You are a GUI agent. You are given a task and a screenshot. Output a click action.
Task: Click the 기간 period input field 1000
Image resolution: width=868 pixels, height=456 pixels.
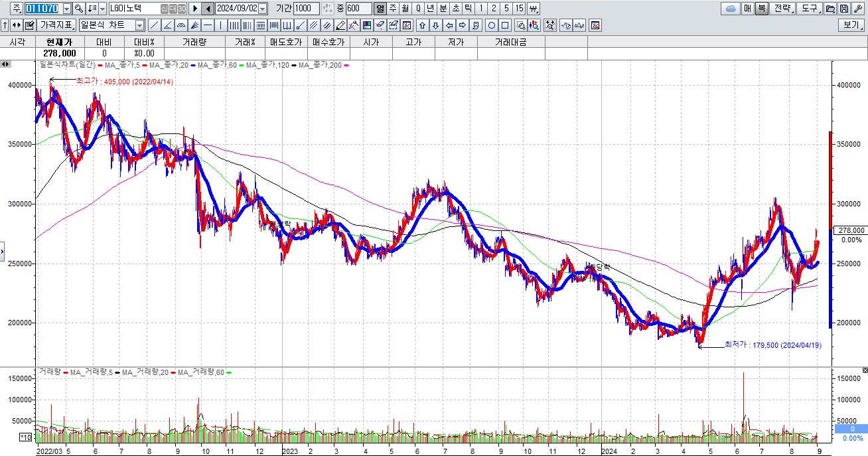[x=307, y=9]
